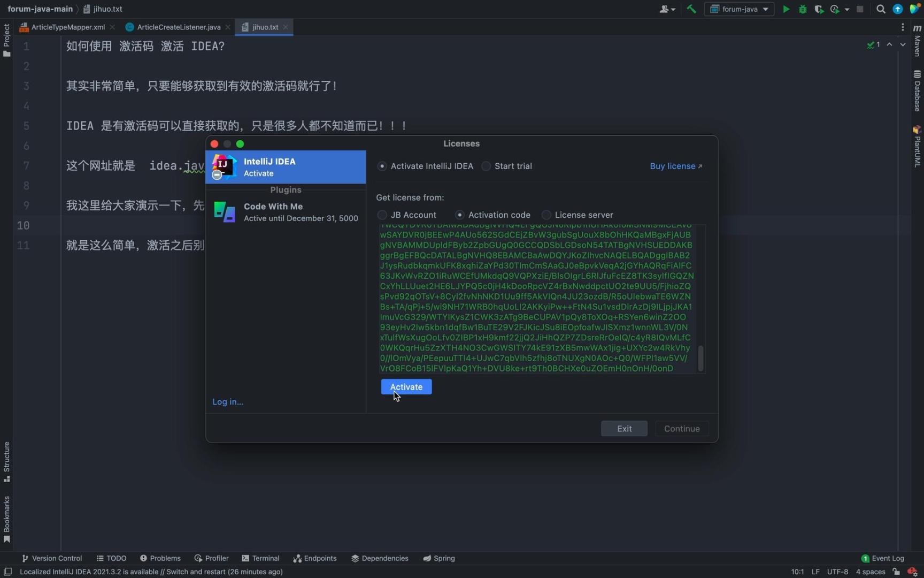The image size is (924, 578).
Task: Start debugging with the bug icon
Action: (803, 9)
